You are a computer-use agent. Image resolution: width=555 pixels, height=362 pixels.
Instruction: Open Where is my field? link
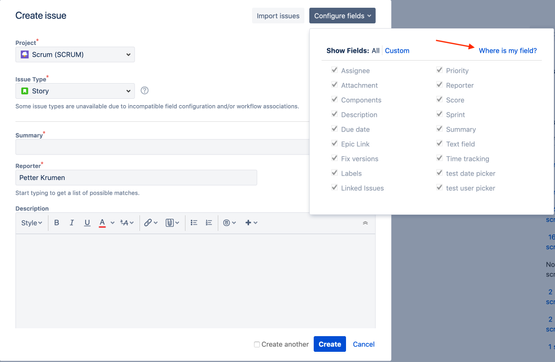[x=508, y=51]
